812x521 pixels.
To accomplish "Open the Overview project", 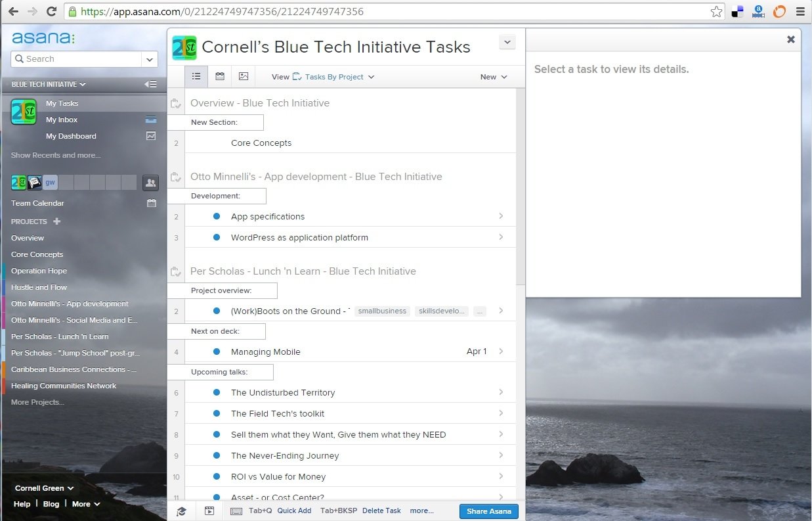I will pyautogui.click(x=28, y=238).
